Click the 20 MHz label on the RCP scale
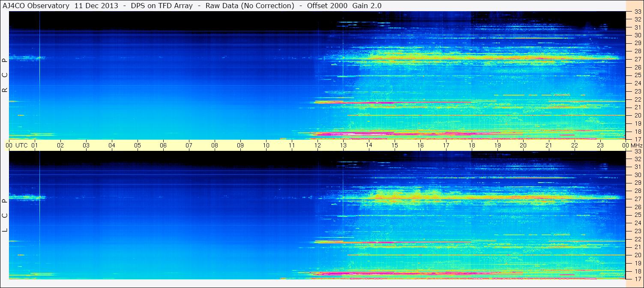644x288 pixels. (637, 115)
